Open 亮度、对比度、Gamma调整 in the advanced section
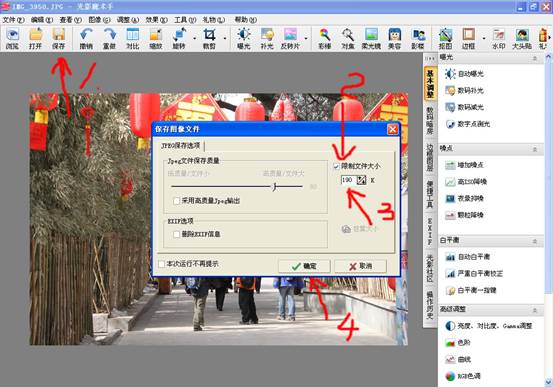 pyautogui.click(x=488, y=326)
